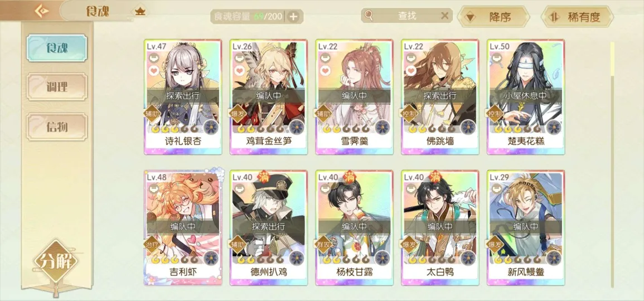Screen dimensions: 644x301
Task: Click the plus to expand 食魂容量
Action: tap(293, 16)
